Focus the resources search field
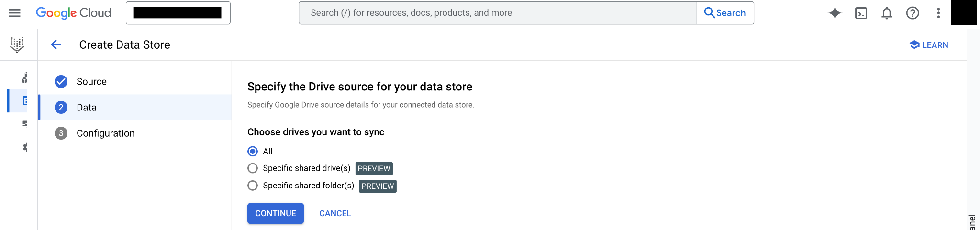 click(x=498, y=13)
